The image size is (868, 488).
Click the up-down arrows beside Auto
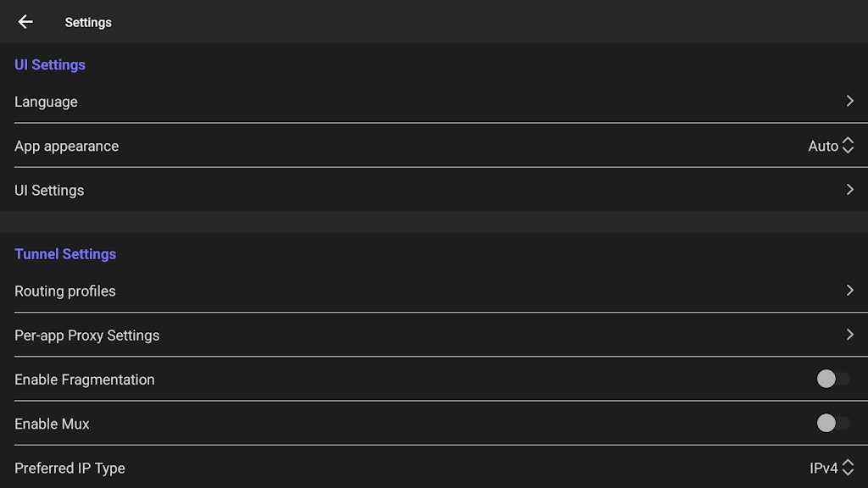point(848,146)
